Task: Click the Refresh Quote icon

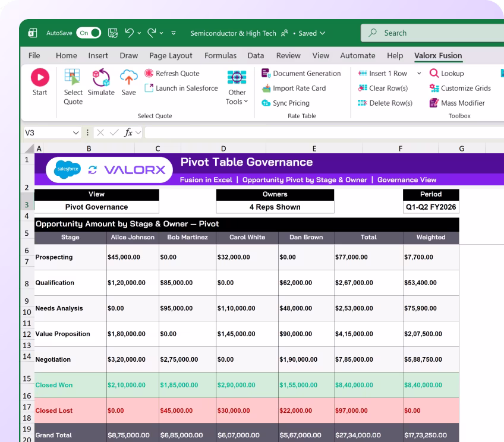Action: click(149, 73)
